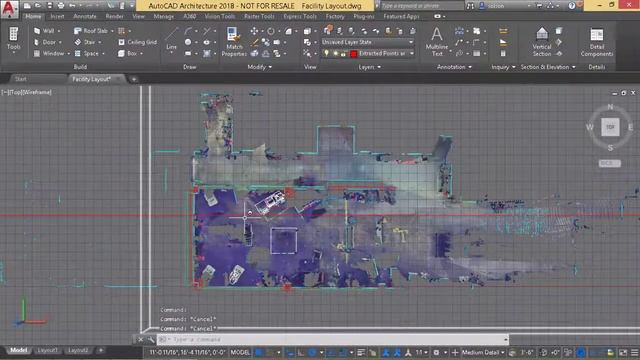
Task: Select the Ceiling Grid tool
Action: [x=138, y=42]
